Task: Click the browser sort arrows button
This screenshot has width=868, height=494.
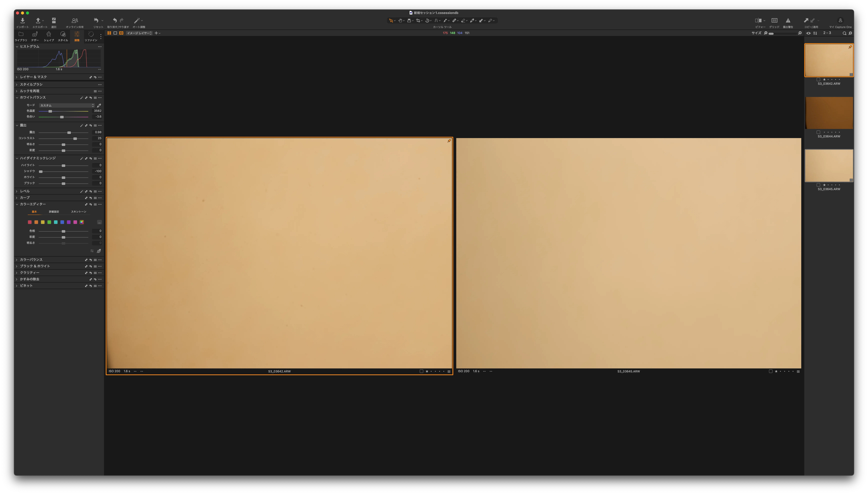Action: click(815, 33)
